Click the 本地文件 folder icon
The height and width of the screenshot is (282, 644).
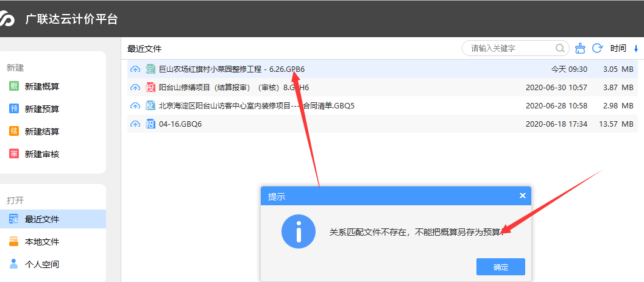(14, 241)
